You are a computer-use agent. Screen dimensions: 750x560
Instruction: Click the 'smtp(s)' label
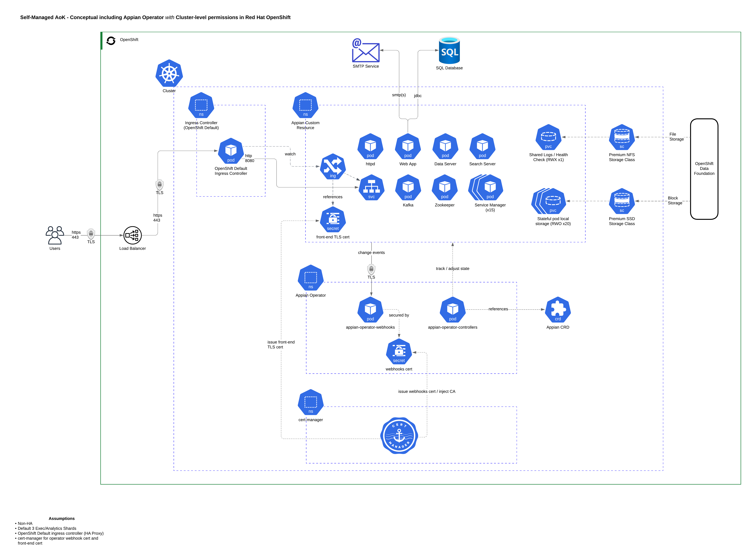pos(399,95)
